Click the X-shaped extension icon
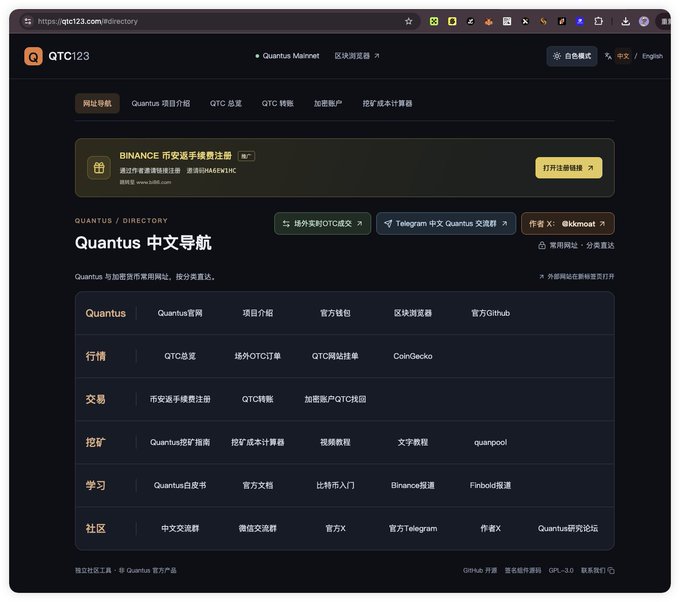680x602 pixels. (x=525, y=21)
